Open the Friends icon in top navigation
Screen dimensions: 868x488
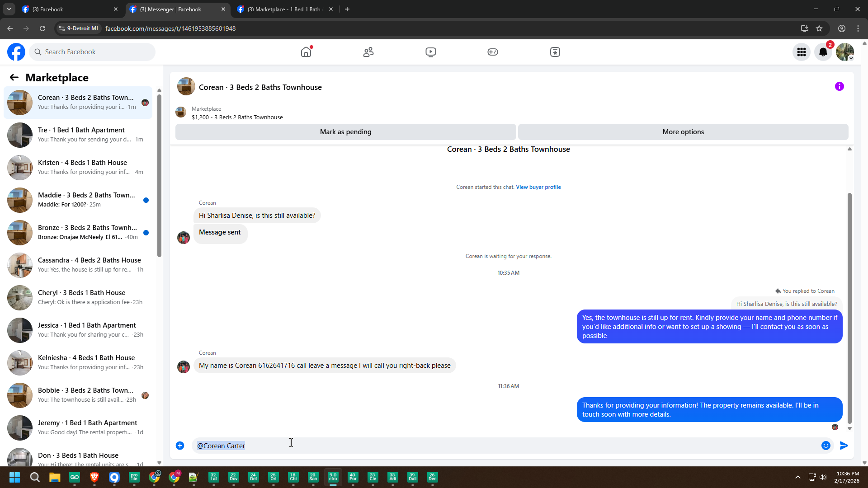[368, 52]
